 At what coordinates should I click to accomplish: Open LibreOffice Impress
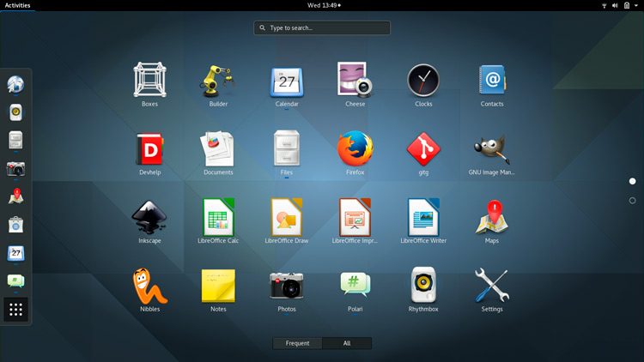[355, 217]
